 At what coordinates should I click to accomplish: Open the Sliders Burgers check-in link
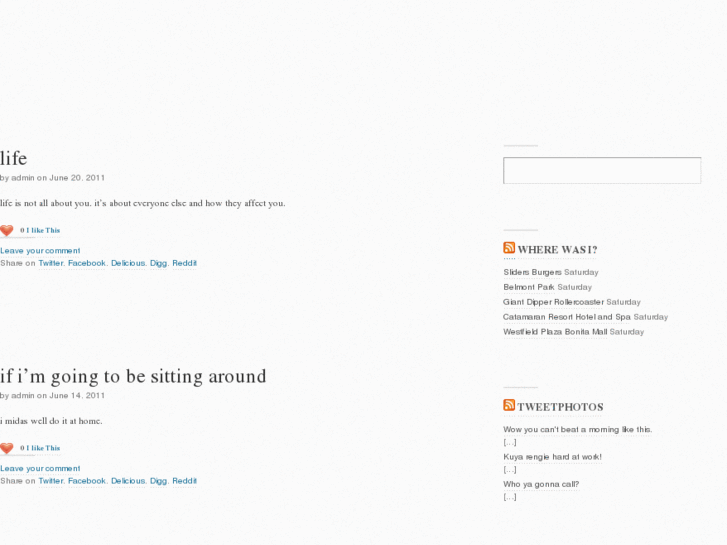point(532,272)
